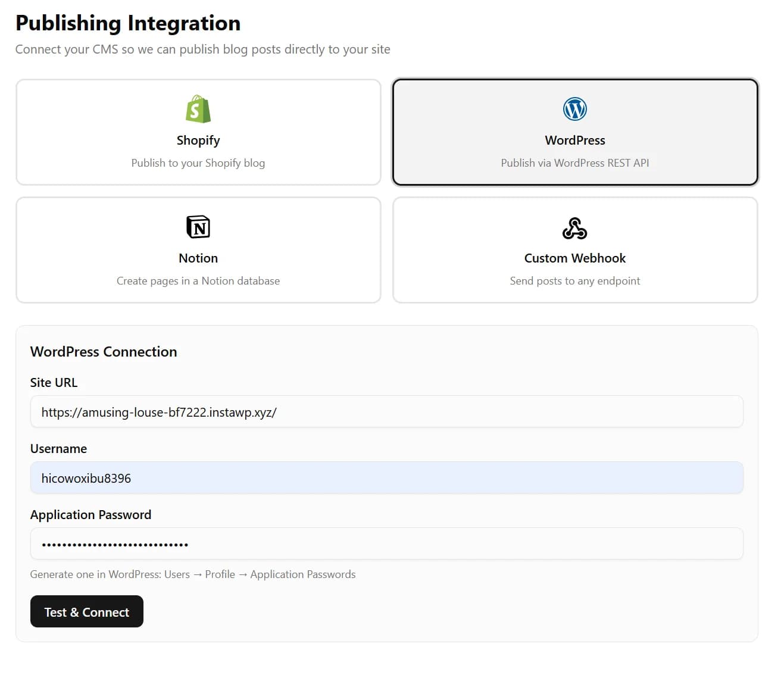The width and height of the screenshot is (784, 681).
Task: Click the WordPress Connection section heading
Action: 104,351
